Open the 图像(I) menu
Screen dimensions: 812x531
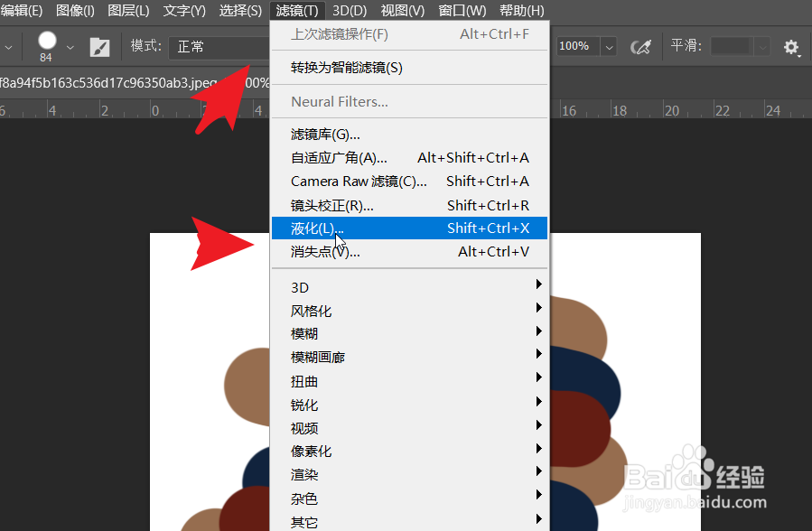click(x=75, y=10)
